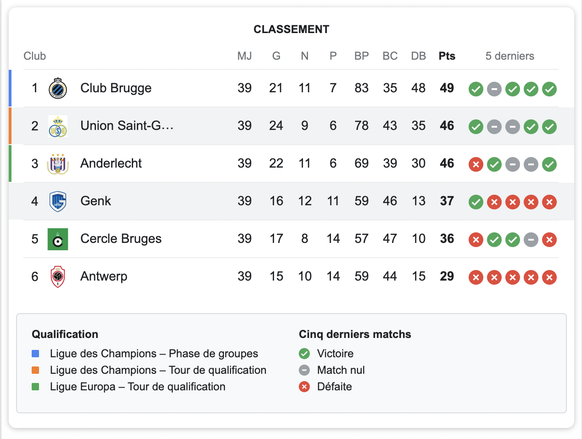Click the Club Brugge team crest

pos(58,88)
